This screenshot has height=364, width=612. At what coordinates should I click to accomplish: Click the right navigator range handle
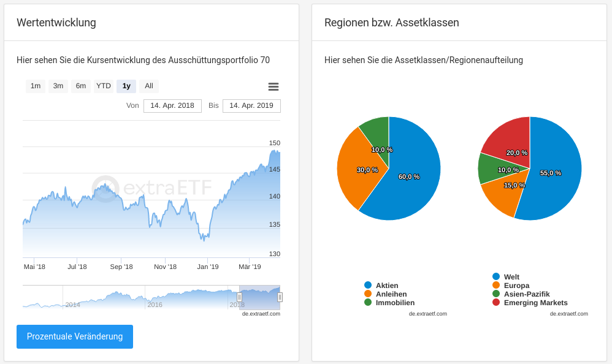coord(280,297)
